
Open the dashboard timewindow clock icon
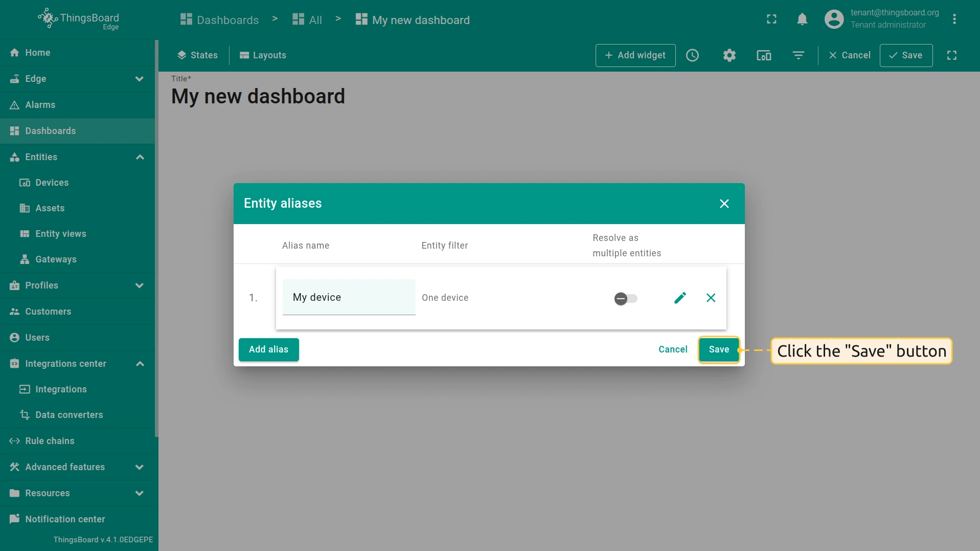tap(692, 55)
